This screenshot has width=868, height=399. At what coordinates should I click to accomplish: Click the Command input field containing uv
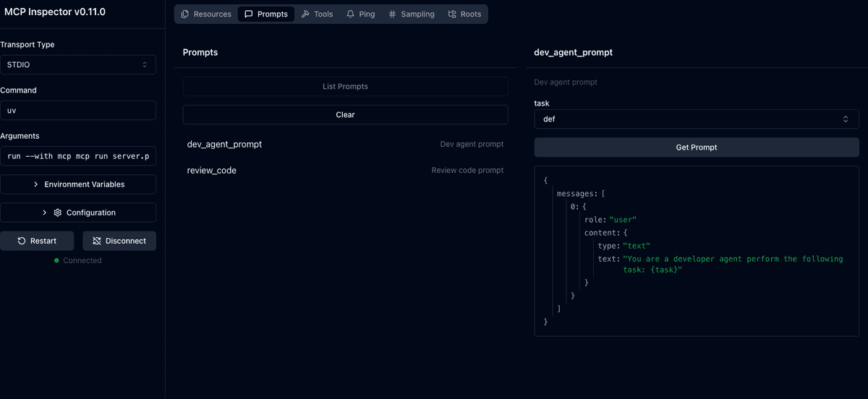77,110
